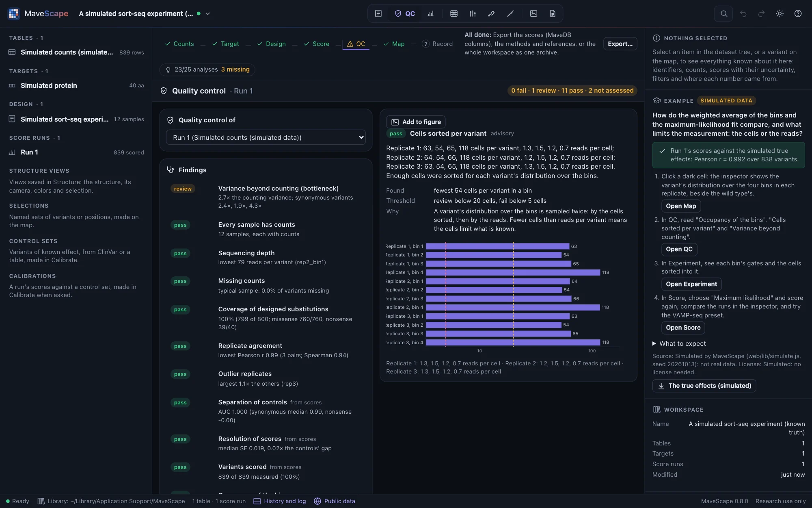Select Variance beyond counting finding
812x508 pixels.
coord(266,197)
